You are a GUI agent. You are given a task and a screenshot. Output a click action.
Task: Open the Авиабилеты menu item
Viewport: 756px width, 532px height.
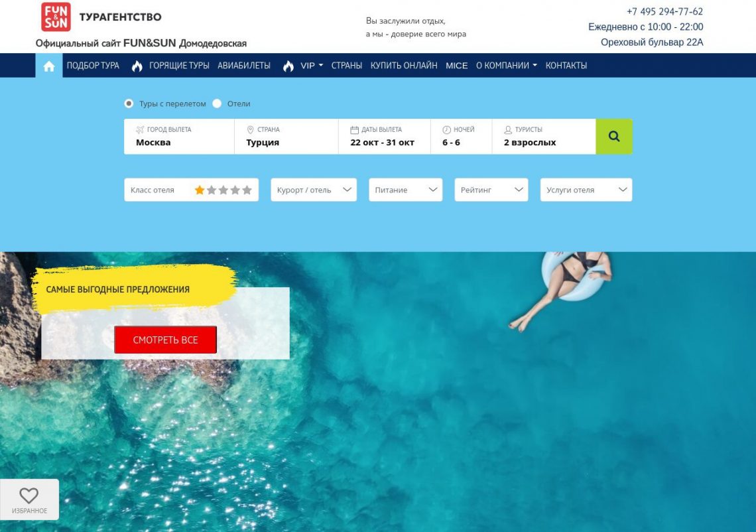tap(244, 66)
